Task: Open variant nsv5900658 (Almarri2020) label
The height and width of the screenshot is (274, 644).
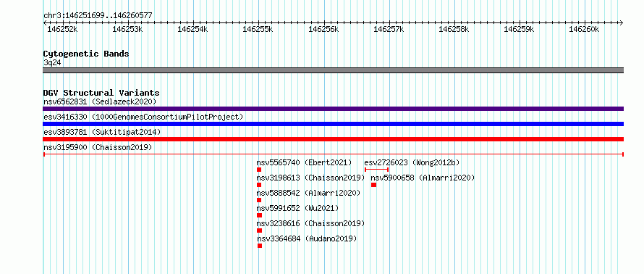Action: [x=423, y=178]
